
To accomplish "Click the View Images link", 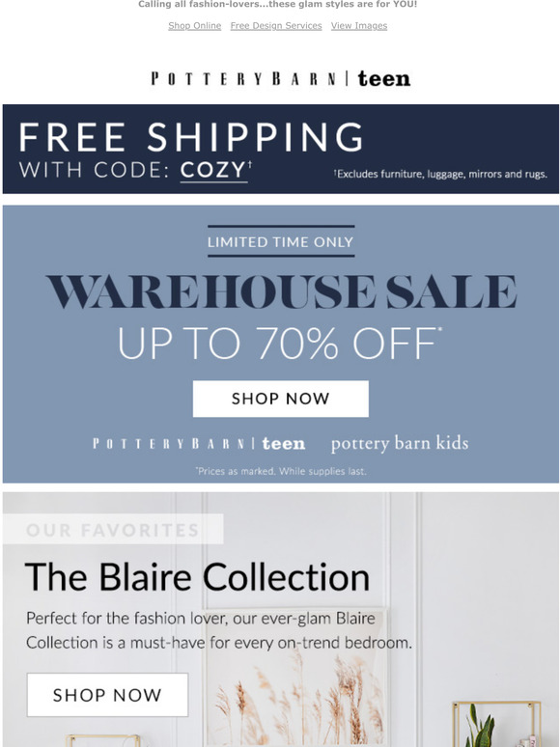I will pyautogui.click(x=359, y=26).
